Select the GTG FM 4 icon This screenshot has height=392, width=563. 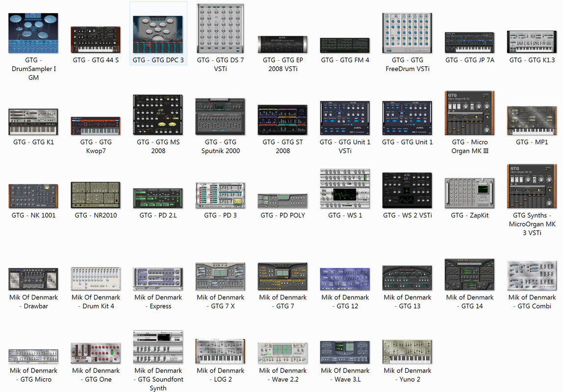tap(345, 45)
